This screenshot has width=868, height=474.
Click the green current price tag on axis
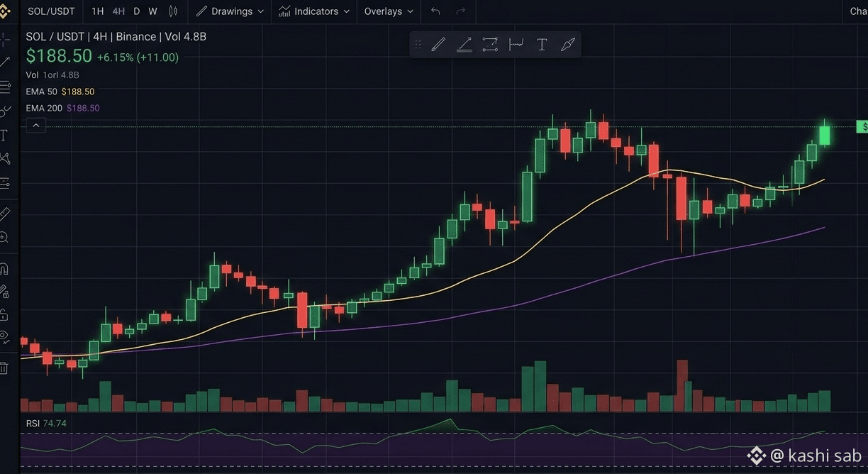(x=862, y=126)
